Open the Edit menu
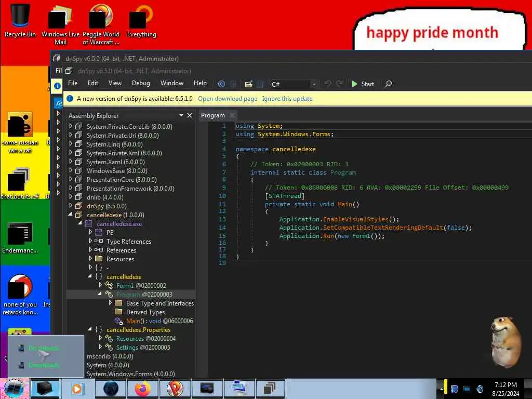 92,83
